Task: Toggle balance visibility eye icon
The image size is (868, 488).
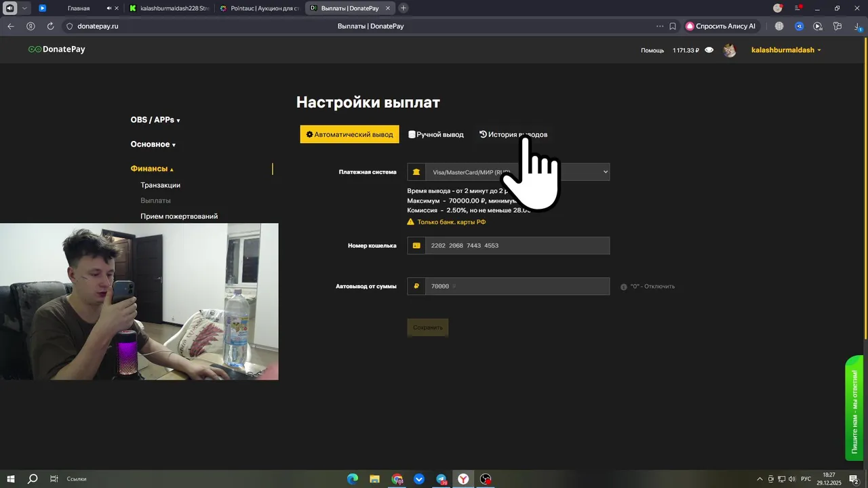Action: coord(709,50)
